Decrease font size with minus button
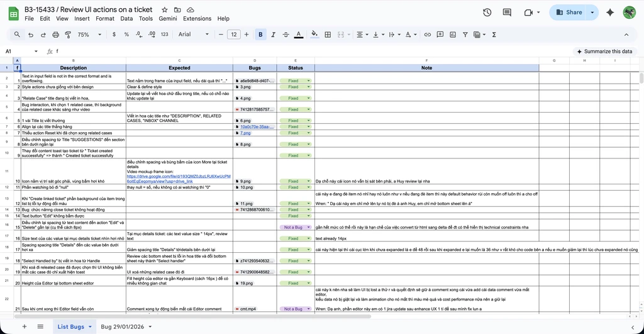 pos(221,35)
